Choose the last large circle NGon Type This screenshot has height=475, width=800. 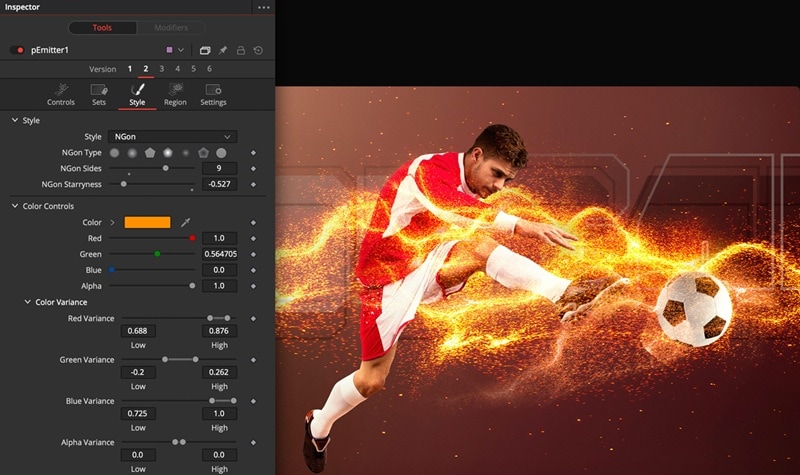coord(221,153)
